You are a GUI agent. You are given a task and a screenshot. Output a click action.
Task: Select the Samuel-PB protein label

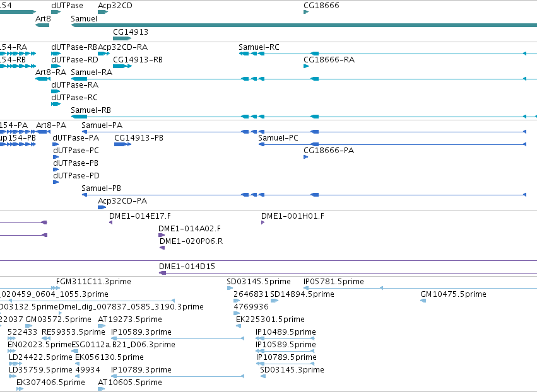coord(102,188)
